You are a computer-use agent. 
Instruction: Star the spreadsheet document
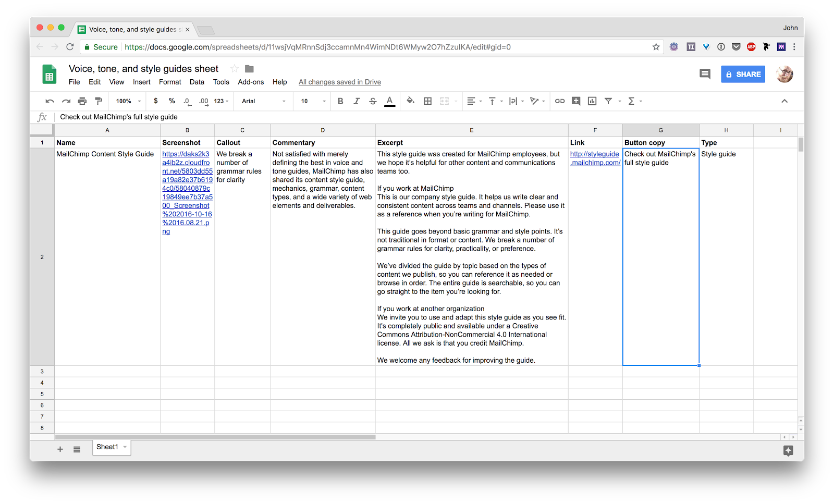tap(235, 69)
